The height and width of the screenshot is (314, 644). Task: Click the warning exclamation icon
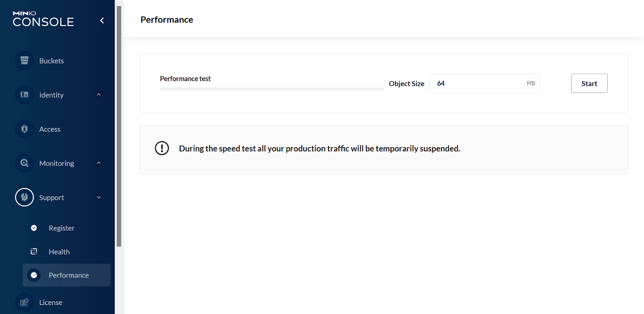[162, 148]
